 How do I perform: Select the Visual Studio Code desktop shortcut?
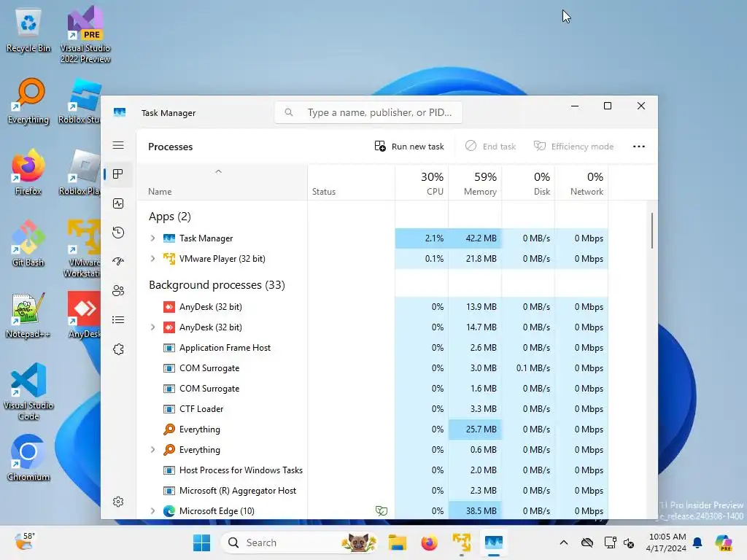28,392
